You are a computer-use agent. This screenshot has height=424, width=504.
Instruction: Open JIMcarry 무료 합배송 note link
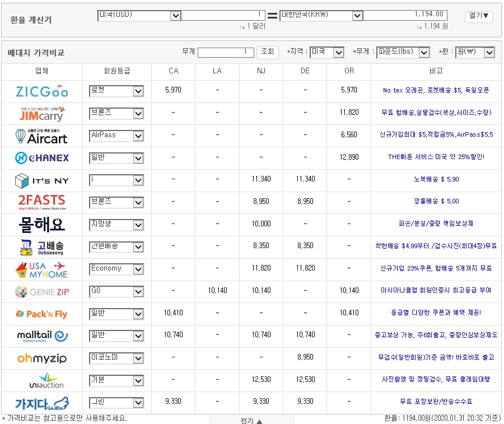pos(436,113)
